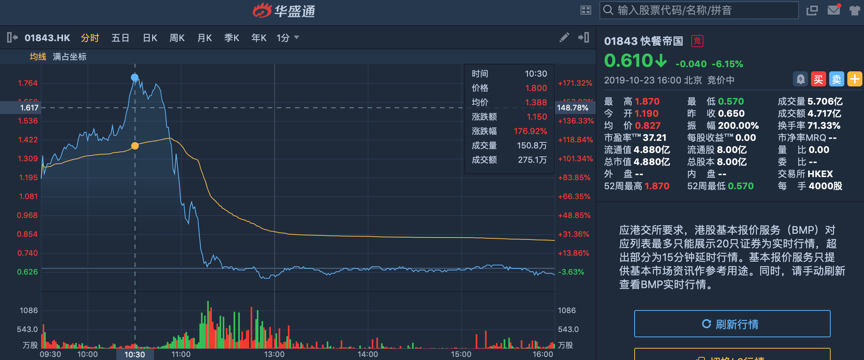Click the 刷新行情 refresh button

click(732, 324)
